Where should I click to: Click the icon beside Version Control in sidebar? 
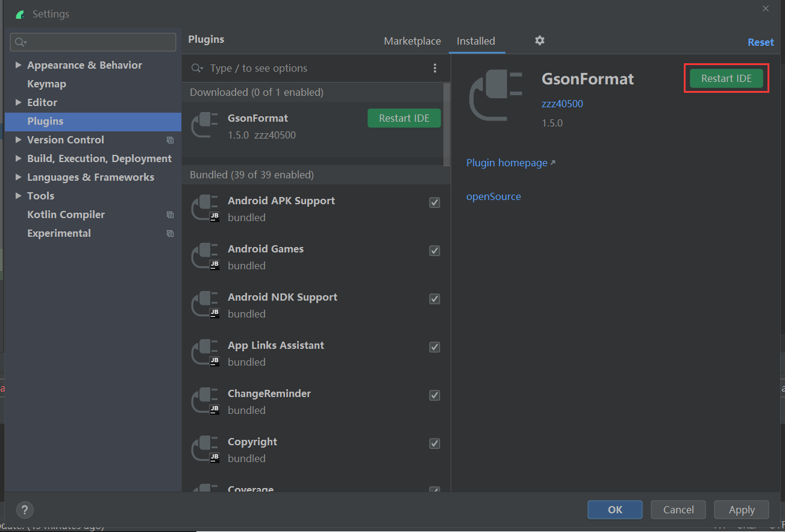click(170, 140)
